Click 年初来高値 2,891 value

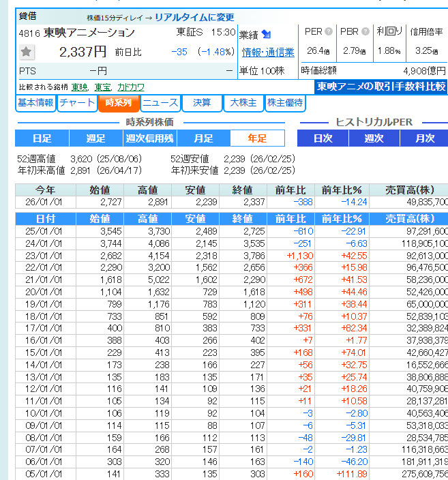[80, 170]
